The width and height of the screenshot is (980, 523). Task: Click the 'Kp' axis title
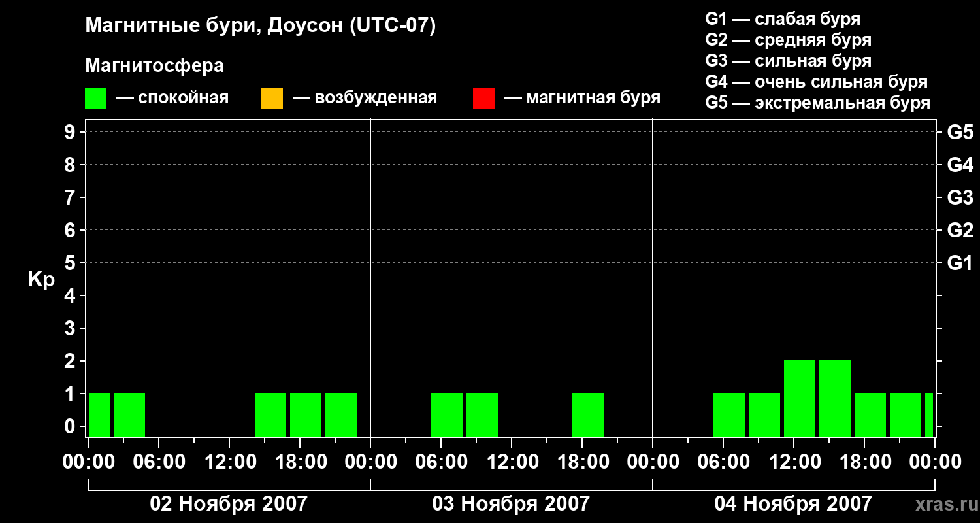tap(41, 280)
